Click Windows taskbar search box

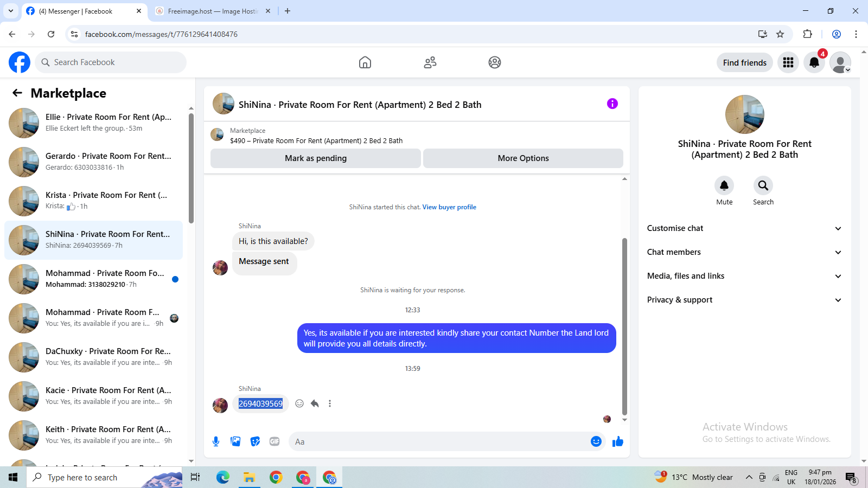(x=104, y=477)
